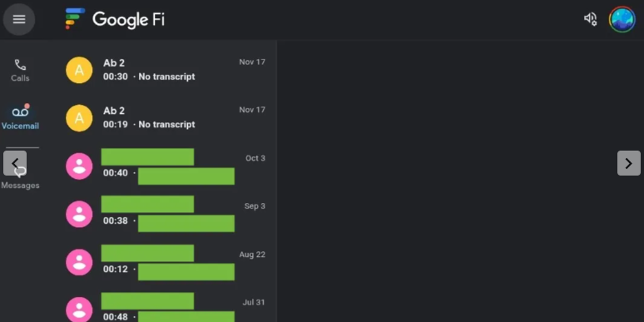Open the Jul 31 voicemail
This screenshot has width=644, height=322.
[x=166, y=307]
